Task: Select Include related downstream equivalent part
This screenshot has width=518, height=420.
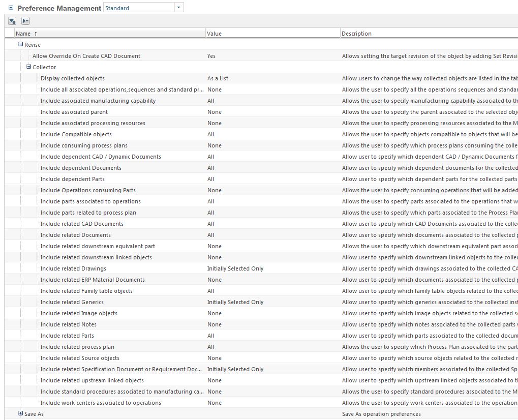Action: point(98,247)
